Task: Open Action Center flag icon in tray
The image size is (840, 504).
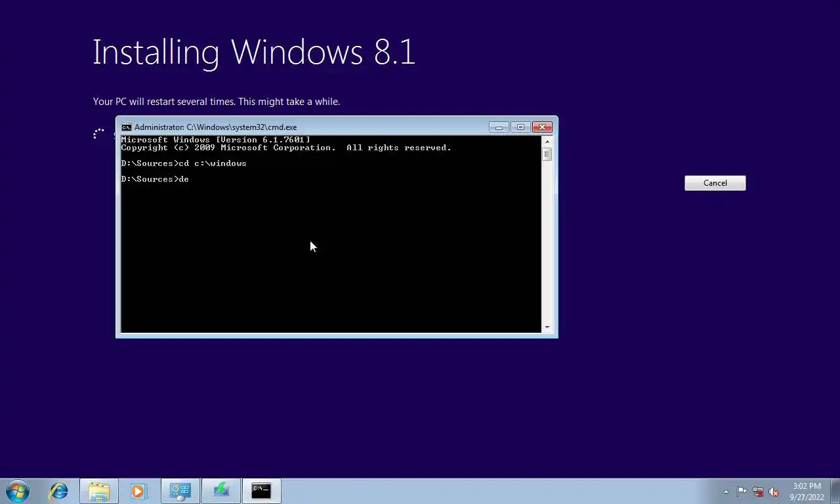Action: 742,492
